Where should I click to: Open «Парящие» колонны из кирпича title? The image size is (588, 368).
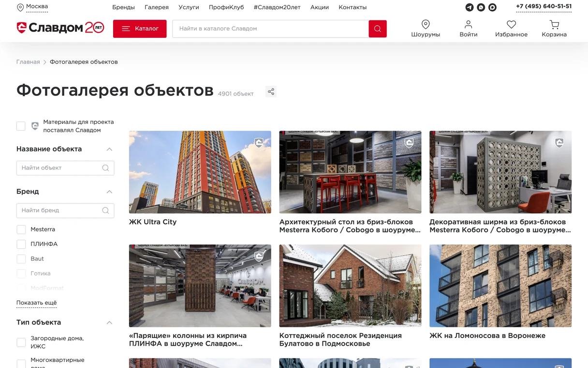[188, 339]
